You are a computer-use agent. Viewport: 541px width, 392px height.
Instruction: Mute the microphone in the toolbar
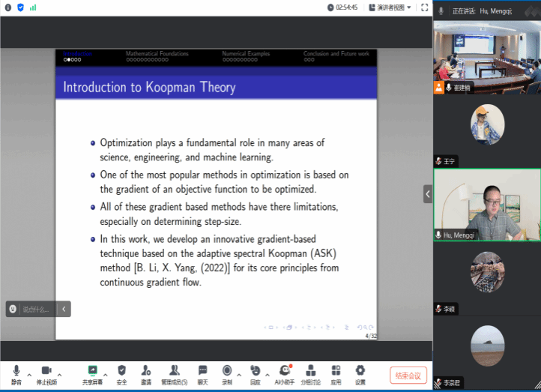[16, 371]
